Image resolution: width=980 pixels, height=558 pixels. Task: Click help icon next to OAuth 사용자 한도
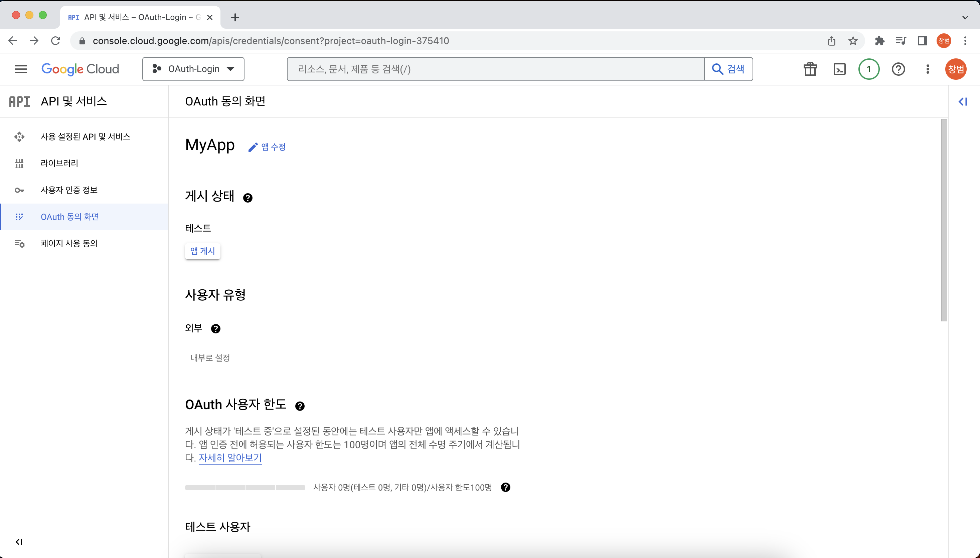pyautogui.click(x=300, y=406)
